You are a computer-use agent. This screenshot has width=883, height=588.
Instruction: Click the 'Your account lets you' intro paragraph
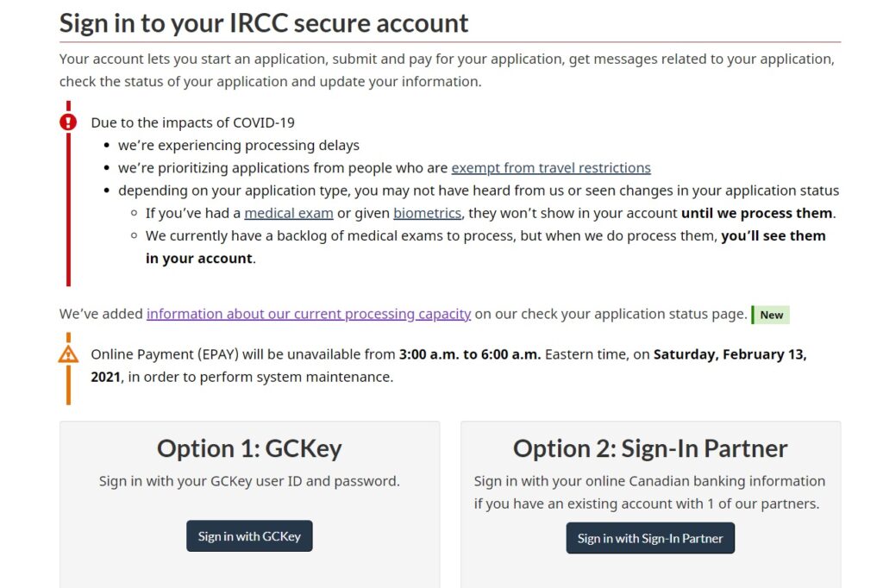[x=447, y=70]
